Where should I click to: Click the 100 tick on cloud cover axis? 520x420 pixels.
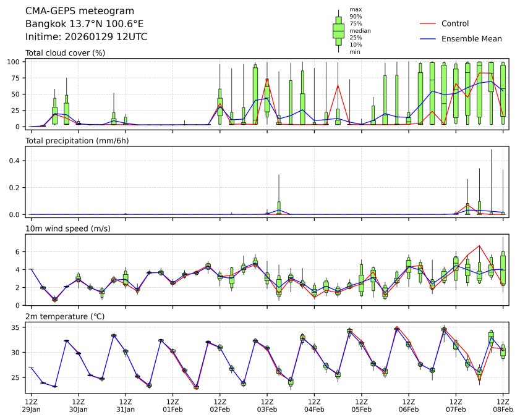(15, 62)
